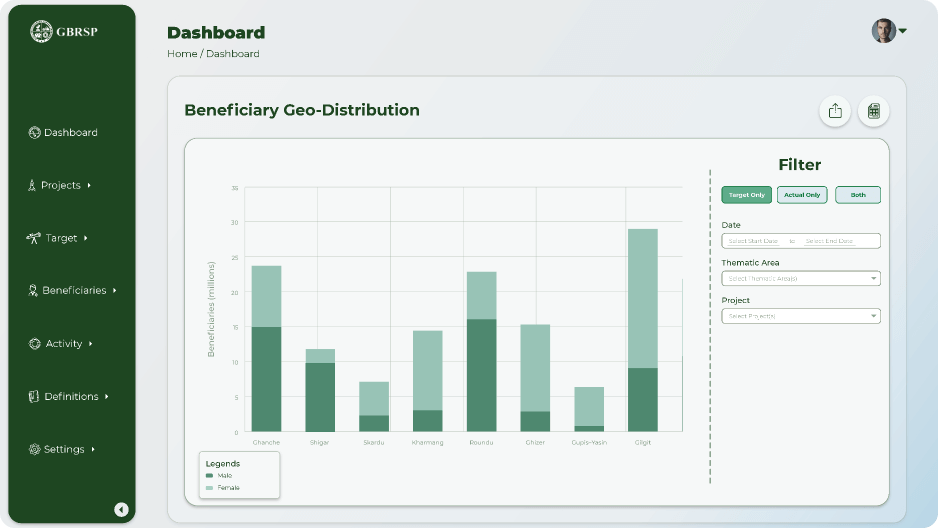Click the user profile avatar
Screen dimensions: 938x528
click(x=883, y=31)
